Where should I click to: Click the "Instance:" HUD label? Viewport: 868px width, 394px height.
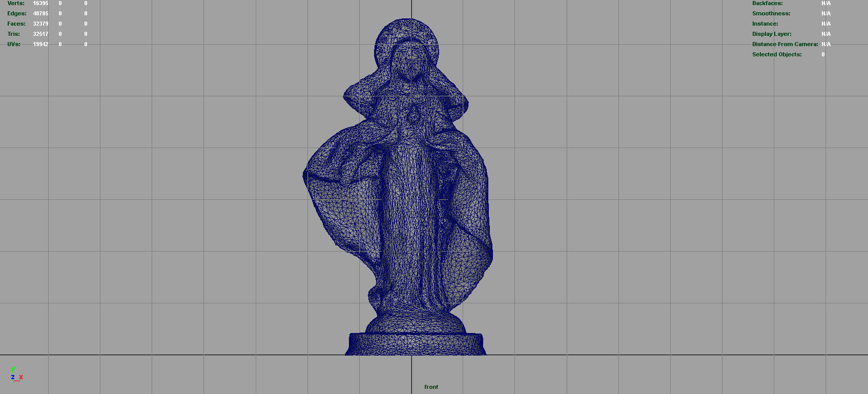(765, 24)
